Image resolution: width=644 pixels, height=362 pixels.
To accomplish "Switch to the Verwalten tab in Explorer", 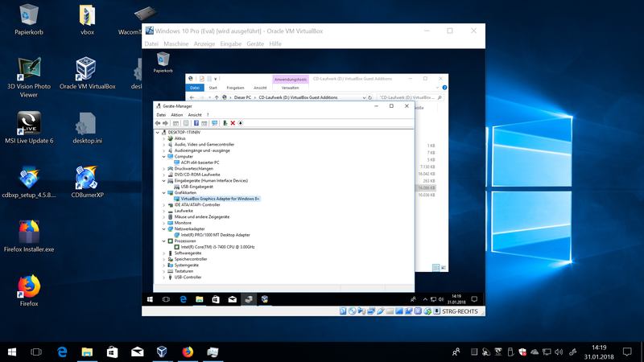I will point(290,88).
